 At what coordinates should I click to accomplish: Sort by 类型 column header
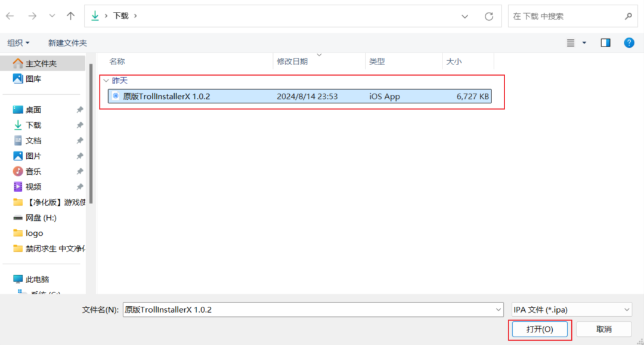tap(377, 61)
